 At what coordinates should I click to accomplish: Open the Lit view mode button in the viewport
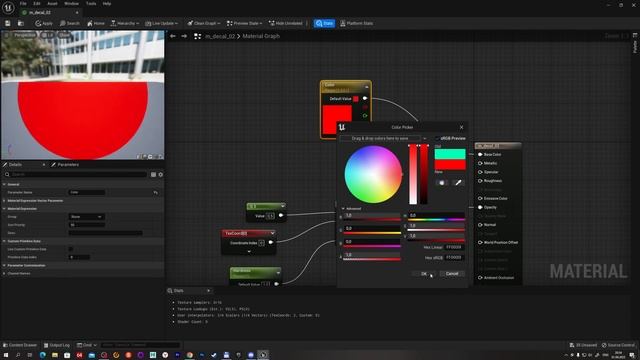pos(48,36)
